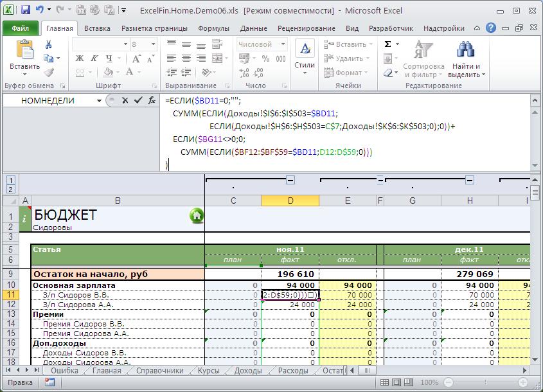Viewport: 543px width, 392px height.
Task: Click the increase indent icon
Action: coord(186,73)
